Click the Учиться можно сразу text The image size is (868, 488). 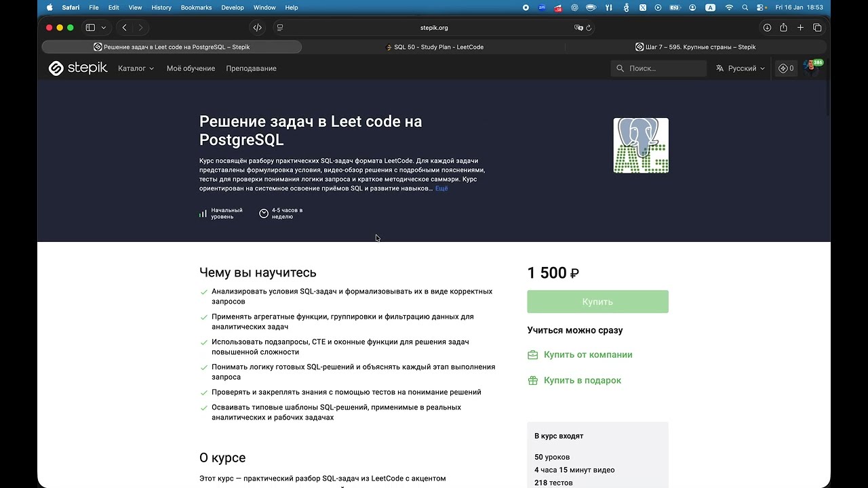575,330
